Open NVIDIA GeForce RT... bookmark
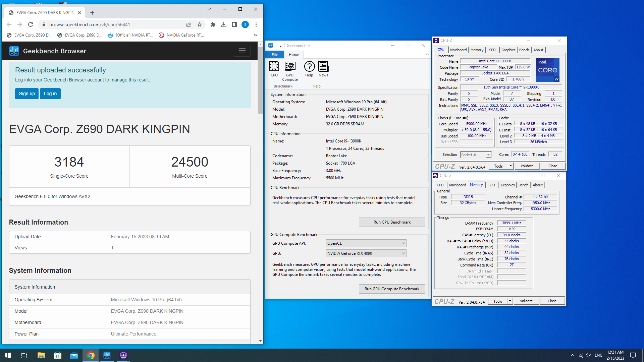This screenshot has height=362, width=644. point(181,35)
